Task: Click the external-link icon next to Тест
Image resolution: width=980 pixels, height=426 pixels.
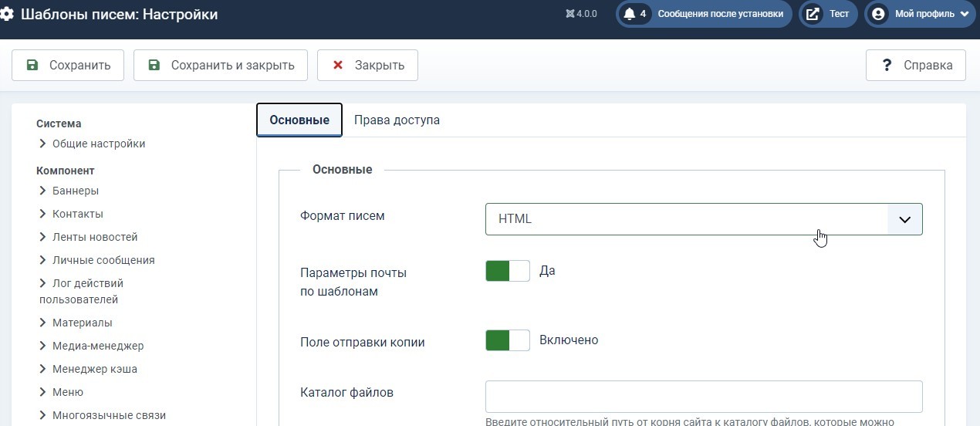Action: coord(813,14)
